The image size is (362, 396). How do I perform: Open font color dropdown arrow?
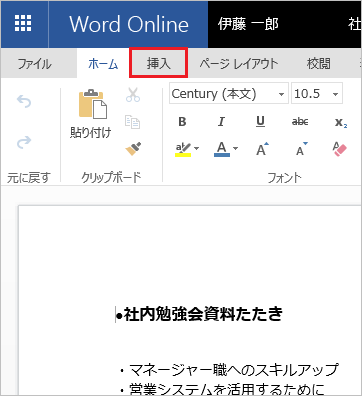point(236,148)
